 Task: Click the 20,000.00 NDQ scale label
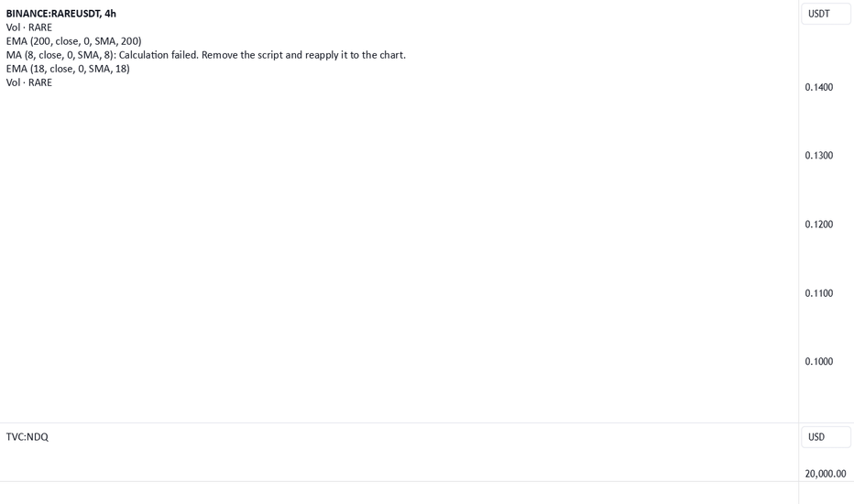(825, 474)
